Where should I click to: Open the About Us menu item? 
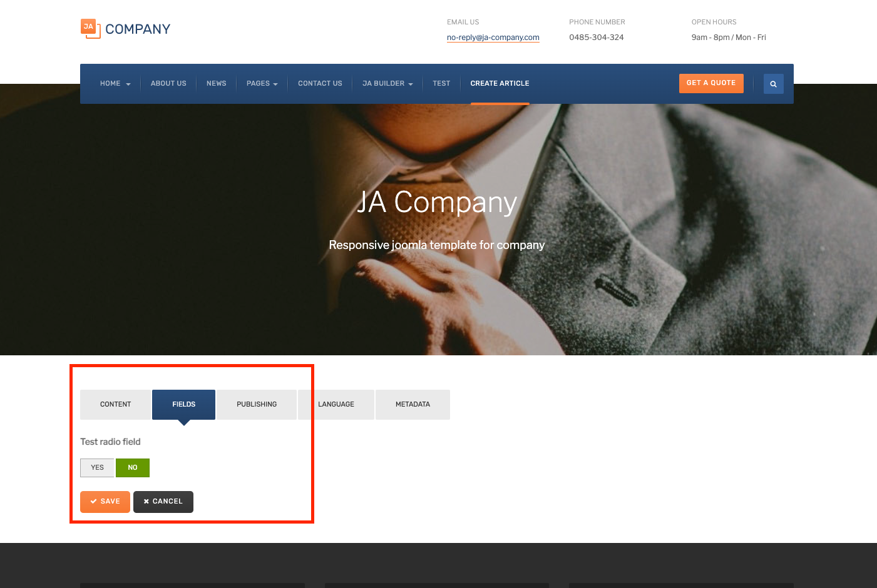tap(168, 84)
